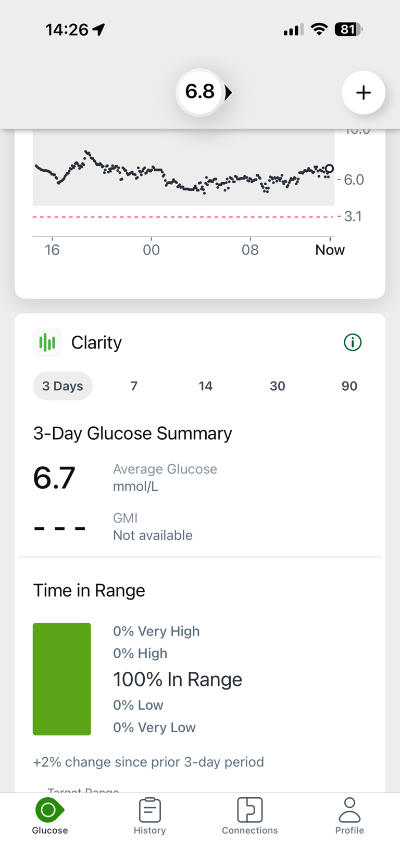Tap the green Clarity bars logo
400x868 pixels.
[x=47, y=342]
